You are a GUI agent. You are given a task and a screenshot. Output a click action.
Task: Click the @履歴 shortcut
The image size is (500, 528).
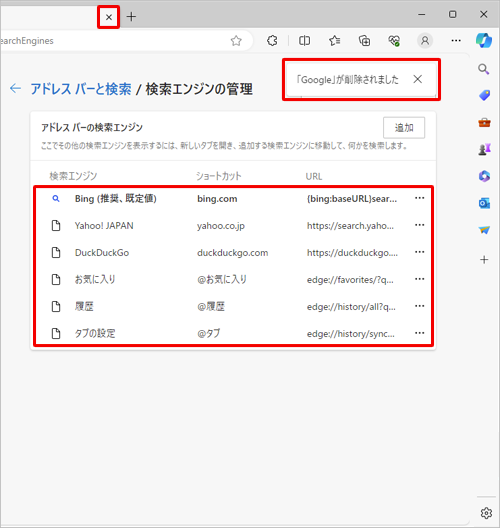pos(211,306)
